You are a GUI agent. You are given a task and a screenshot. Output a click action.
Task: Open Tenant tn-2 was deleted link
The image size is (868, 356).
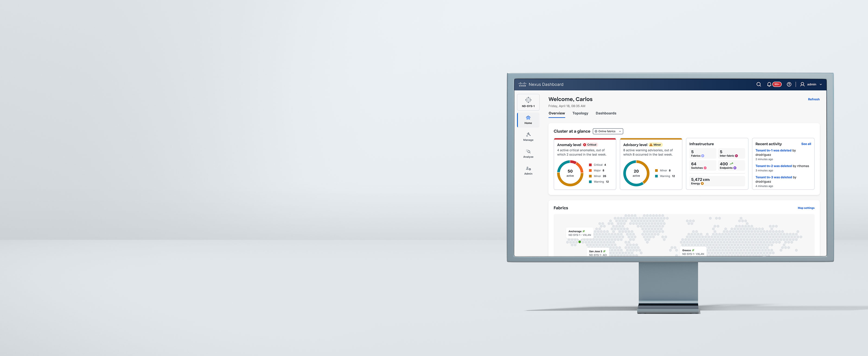coord(773,166)
